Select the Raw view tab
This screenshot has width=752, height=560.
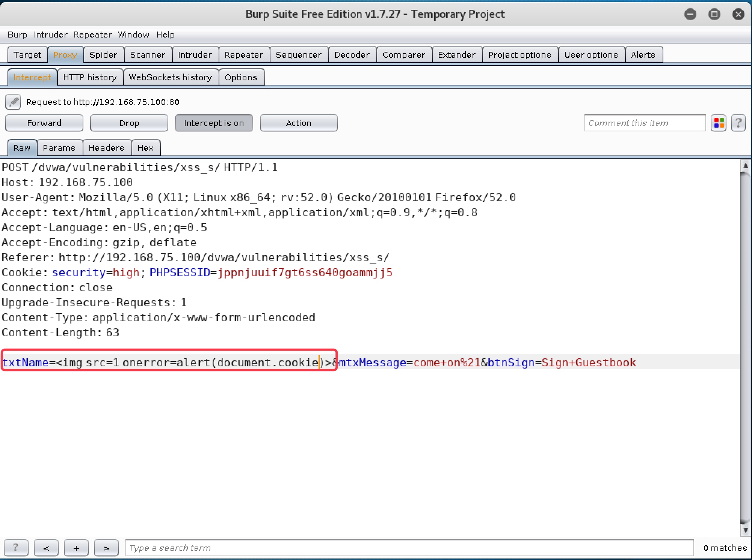point(22,148)
